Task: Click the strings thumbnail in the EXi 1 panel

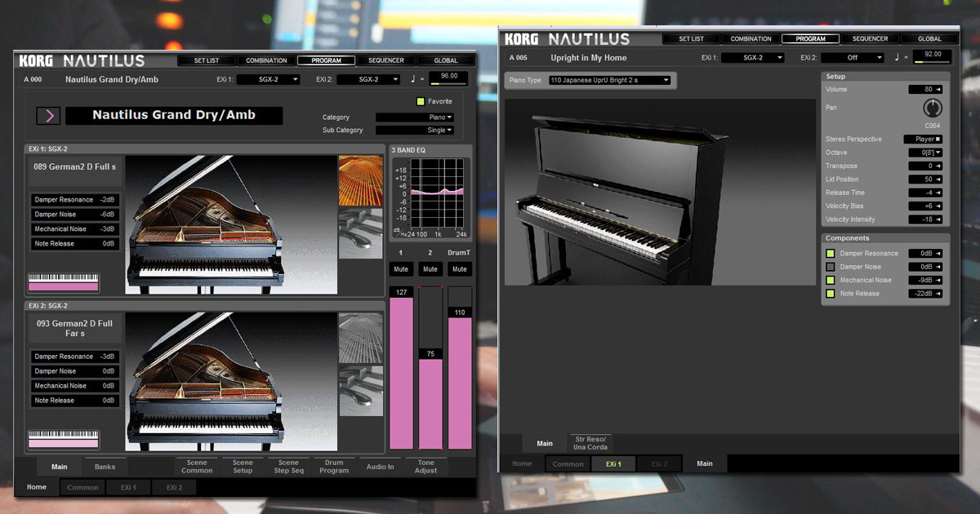Action: [359, 180]
